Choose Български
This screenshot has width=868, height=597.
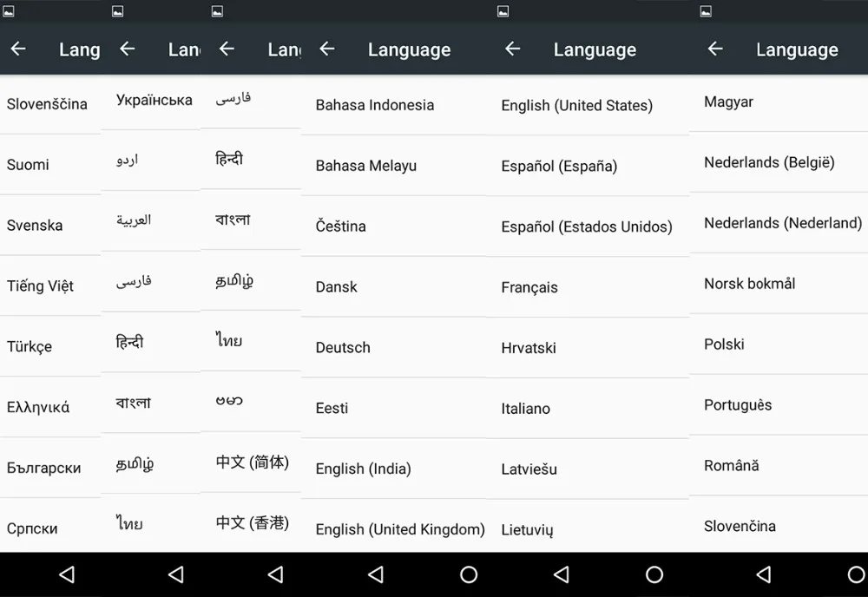(x=50, y=468)
